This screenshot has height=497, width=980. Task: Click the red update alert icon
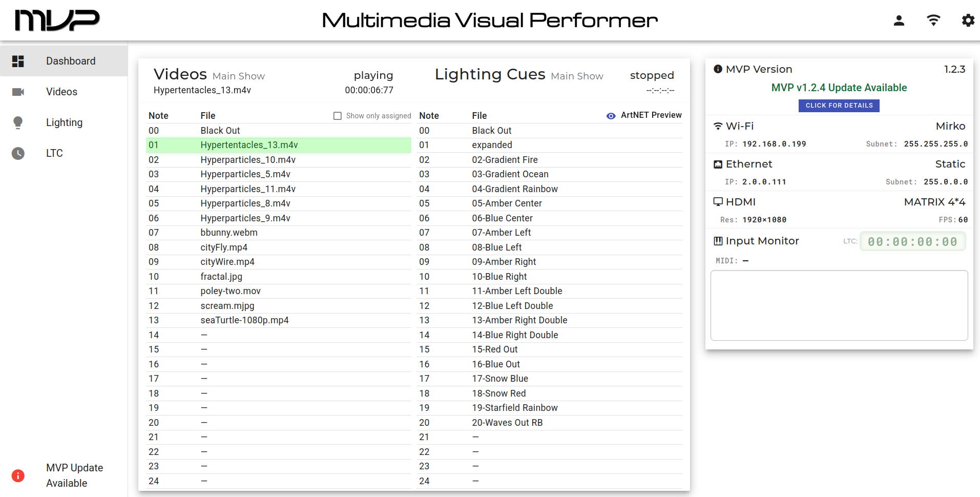click(x=18, y=475)
